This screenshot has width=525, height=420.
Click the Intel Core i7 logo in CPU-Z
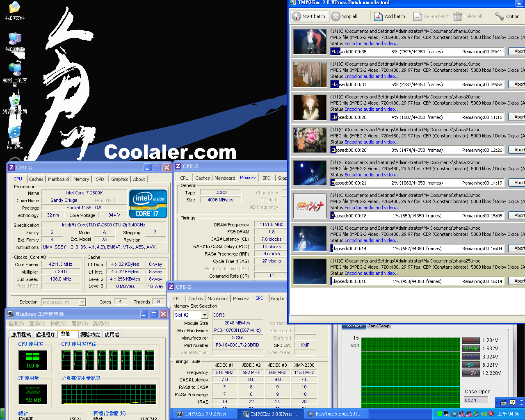pyautogui.click(x=148, y=203)
